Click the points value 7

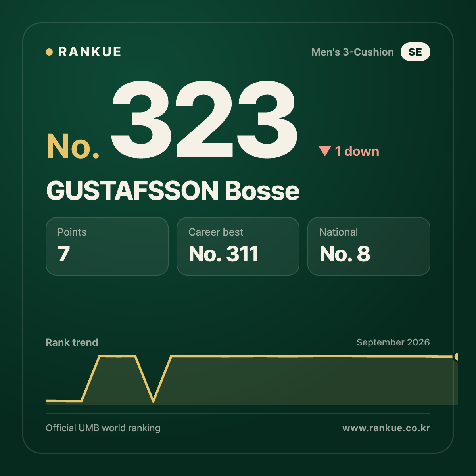point(64,254)
